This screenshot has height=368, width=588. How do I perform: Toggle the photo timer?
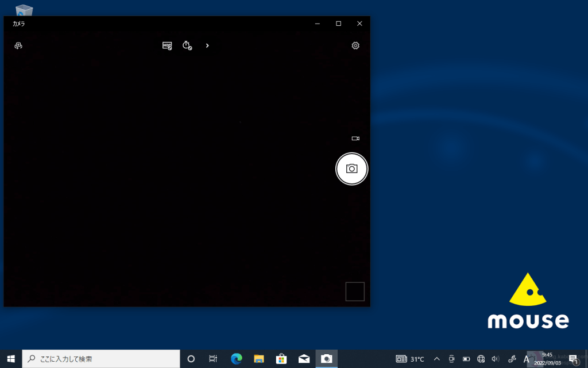pos(187,45)
